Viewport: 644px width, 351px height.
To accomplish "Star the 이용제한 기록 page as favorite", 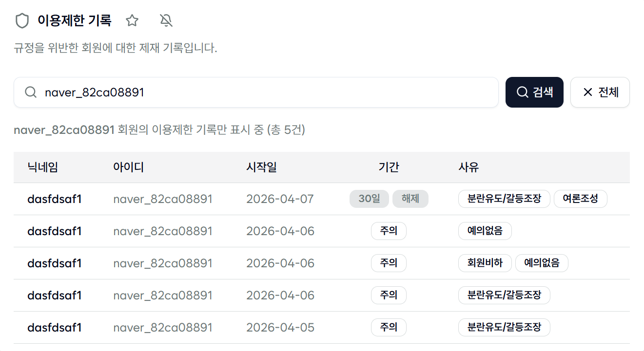I will pyautogui.click(x=132, y=20).
